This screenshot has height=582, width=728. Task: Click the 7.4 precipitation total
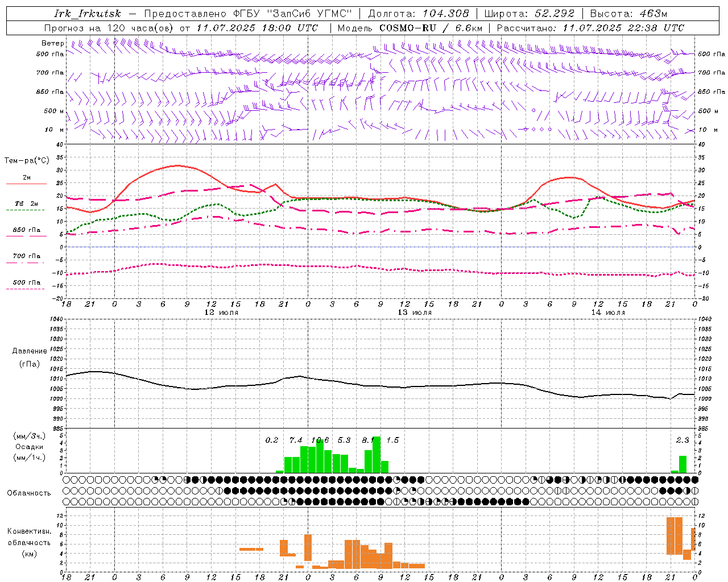coord(296,440)
